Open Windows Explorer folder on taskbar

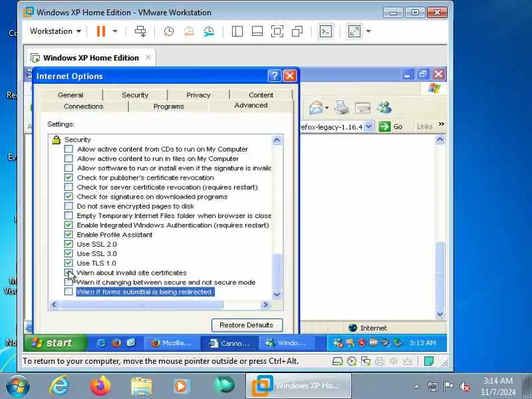click(141, 386)
